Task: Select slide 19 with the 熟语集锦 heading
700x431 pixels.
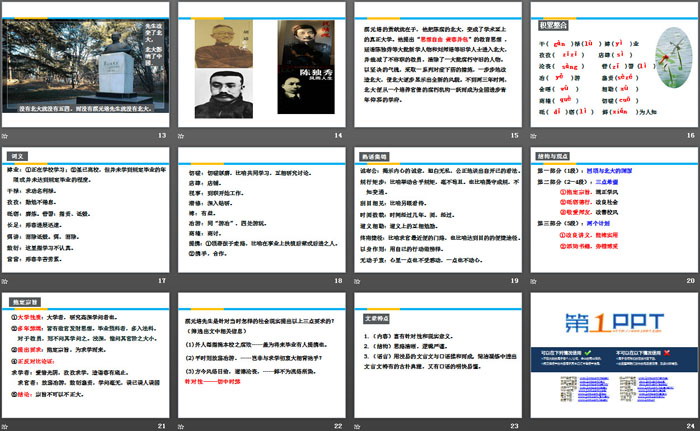Action: (434, 207)
